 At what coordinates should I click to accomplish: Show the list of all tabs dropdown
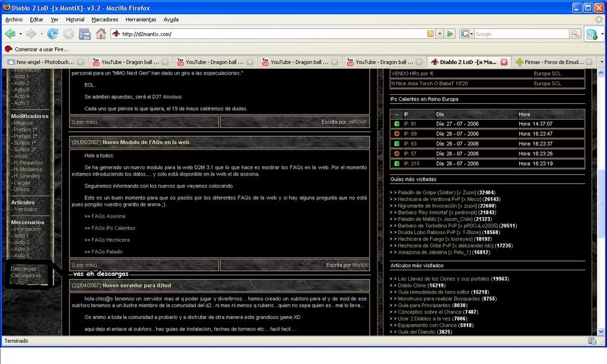coord(602,62)
